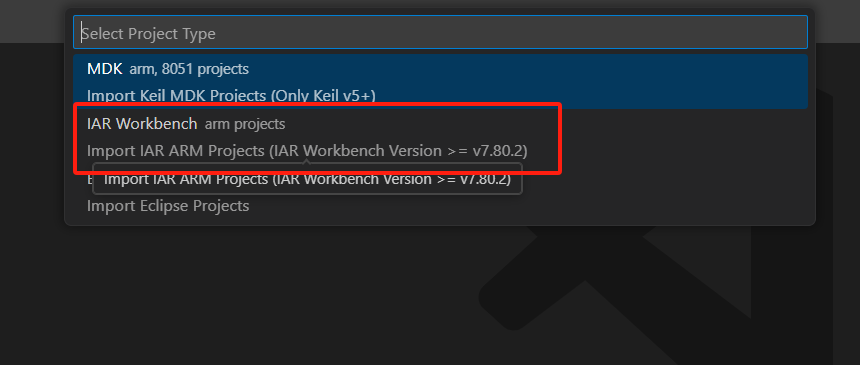Click the 'IAR Workbench' title text
This screenshot has width=860, height=365.
coord(142,124)
